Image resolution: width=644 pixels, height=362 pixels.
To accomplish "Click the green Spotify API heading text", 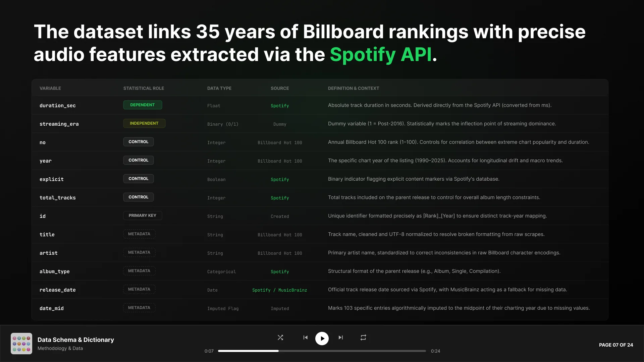I will point(381,55).
